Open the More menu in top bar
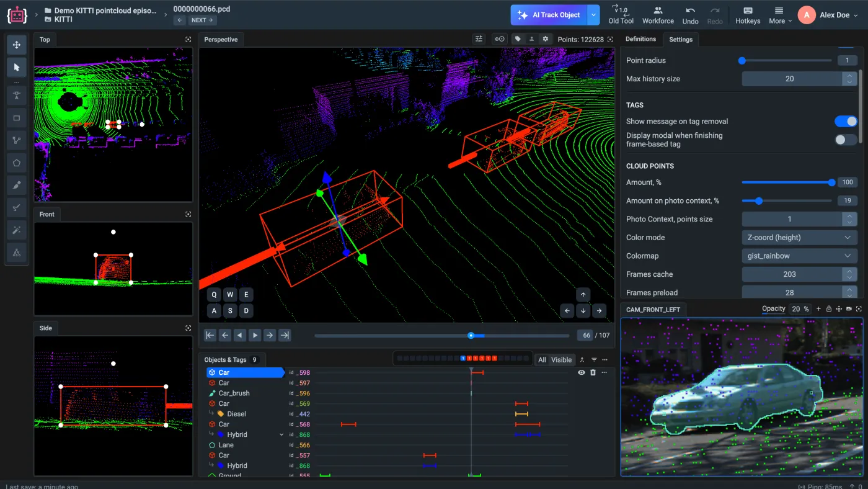Viewport: 868px width, 489px height. (780, 16)
